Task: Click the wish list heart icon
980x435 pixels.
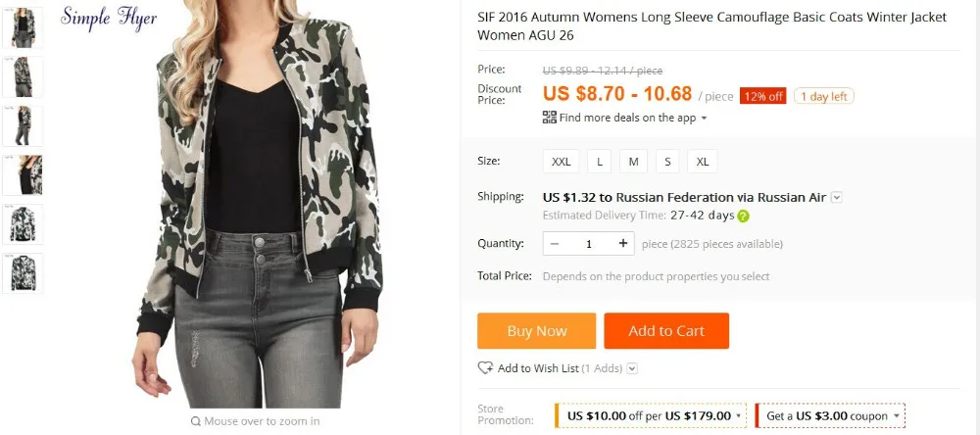Action: point(485,368)
